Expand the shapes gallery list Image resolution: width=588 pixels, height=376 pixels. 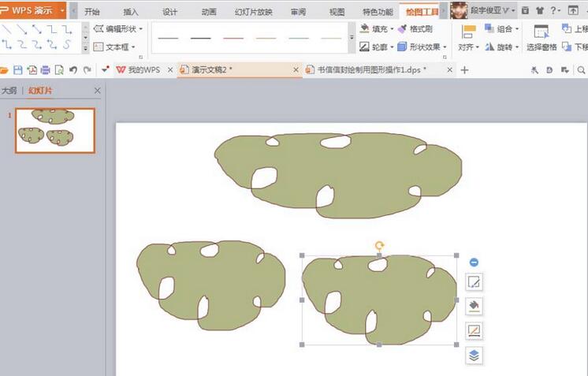[85, 47]
